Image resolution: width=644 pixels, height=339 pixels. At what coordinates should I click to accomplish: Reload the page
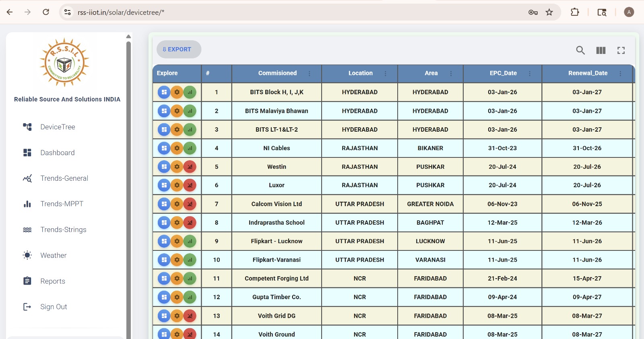pyautogui.click(x=46, y=12)
